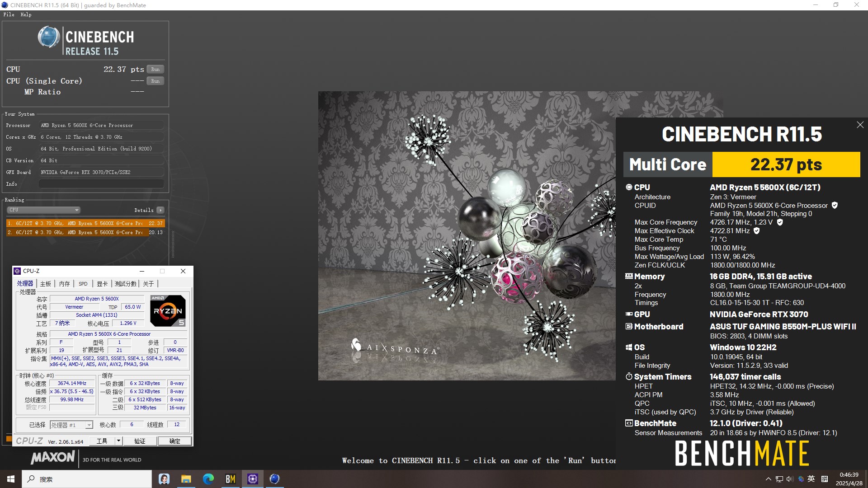The width and height of the screenshot is (868, 488).
Task: Open BenchMate from the taskbar
Action: (x=230, y=479)
